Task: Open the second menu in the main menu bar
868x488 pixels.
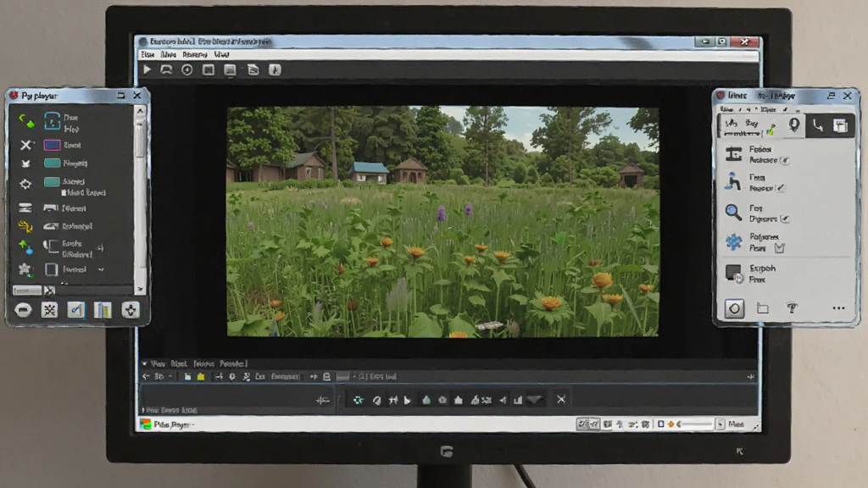Action: (169, 55)
